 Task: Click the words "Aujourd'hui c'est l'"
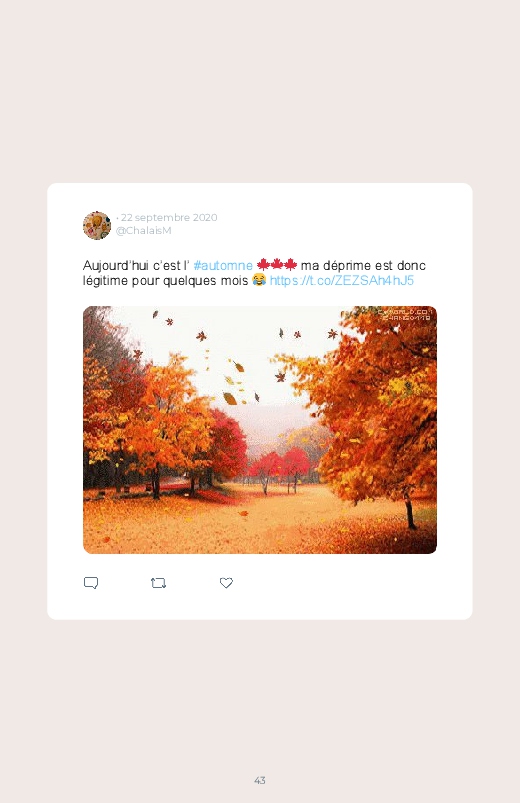[136, 265]
